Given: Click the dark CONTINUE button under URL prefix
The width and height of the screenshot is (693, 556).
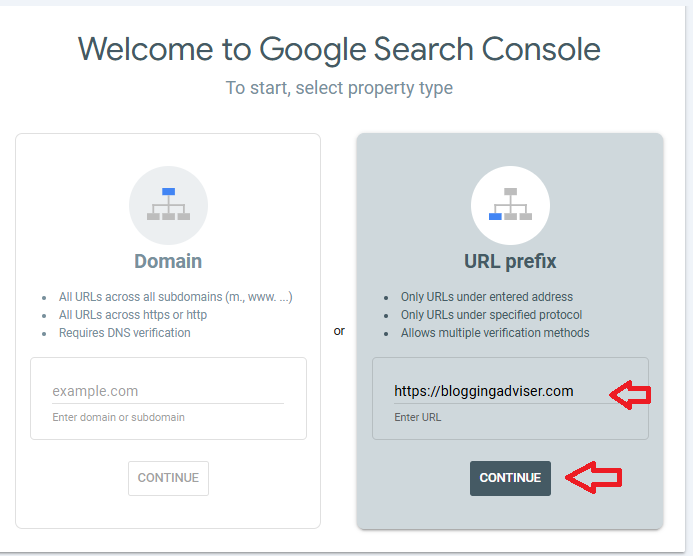Looking at the screenshot, I should [510, 478].
